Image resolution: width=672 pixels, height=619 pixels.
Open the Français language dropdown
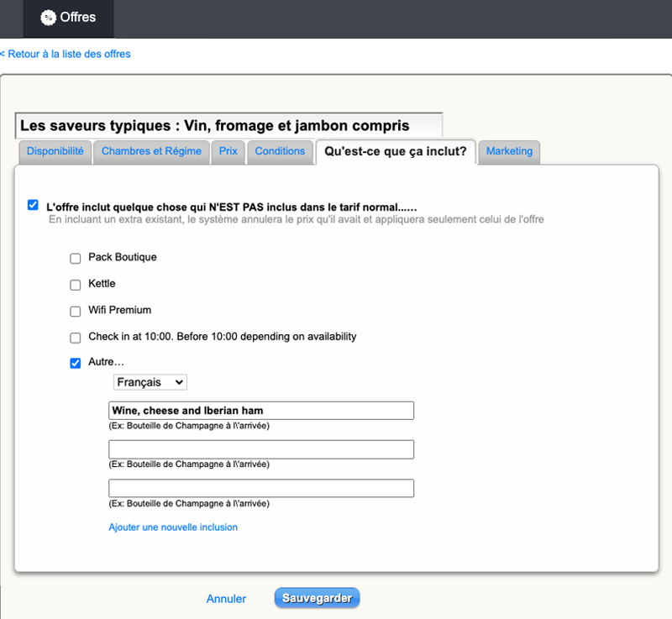pyautogui.click(x=150, y=382)
